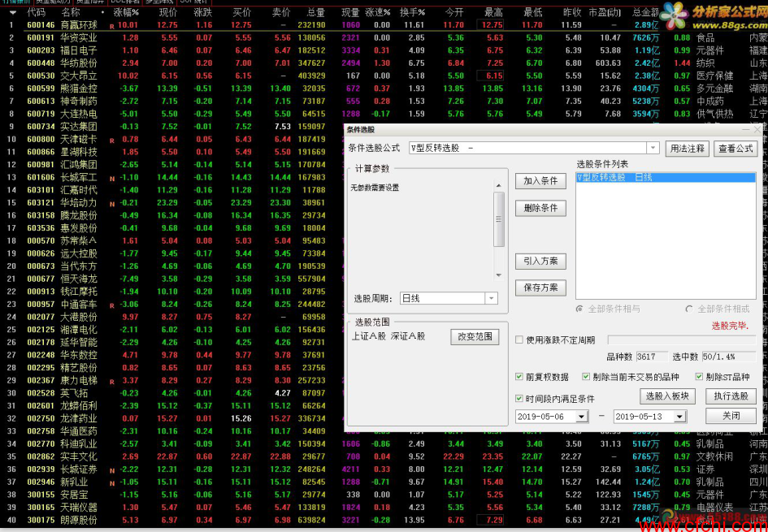Click the 品种数 field showing 3617
Screen dimensions: 768x532
653,357
